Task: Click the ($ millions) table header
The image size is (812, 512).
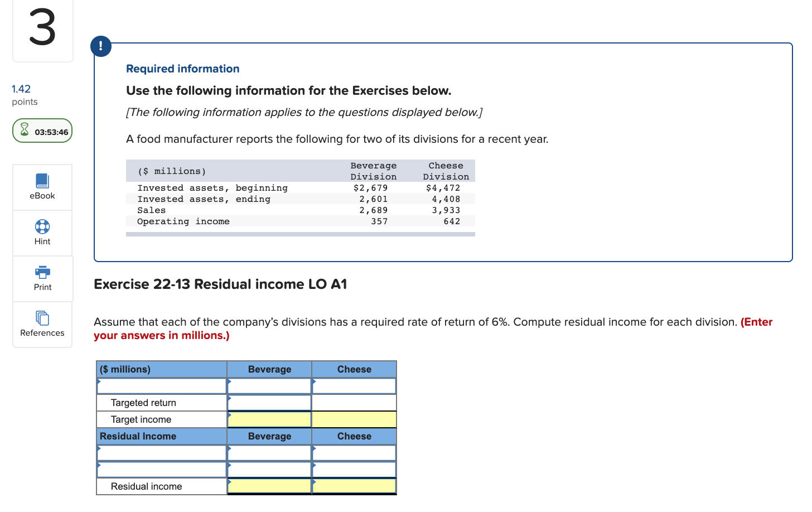Action: 161,369
